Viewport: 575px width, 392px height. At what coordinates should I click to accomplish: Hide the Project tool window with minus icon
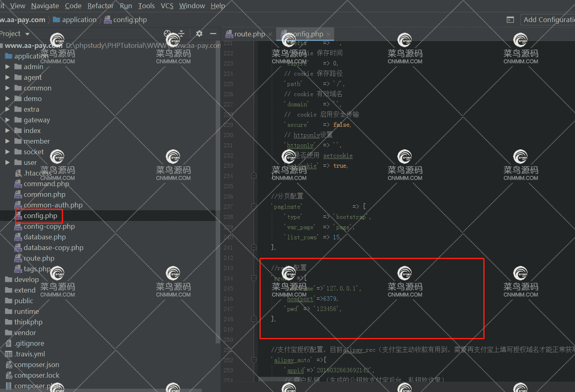click(213, 34)
